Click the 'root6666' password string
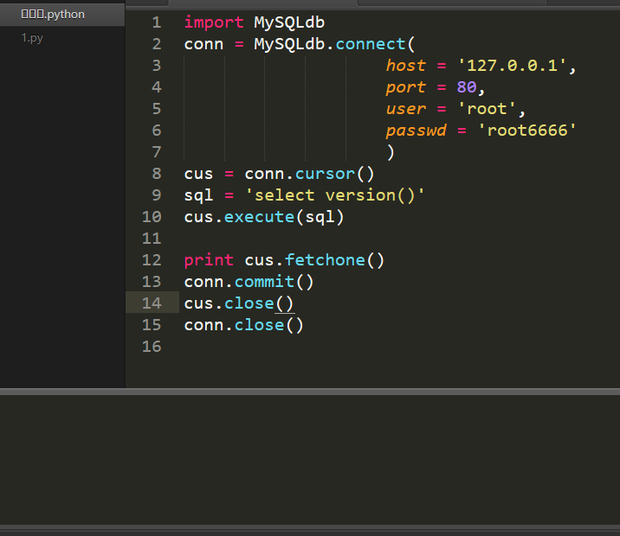This screenshot has width=620, height=536. (x=527, y=130)
